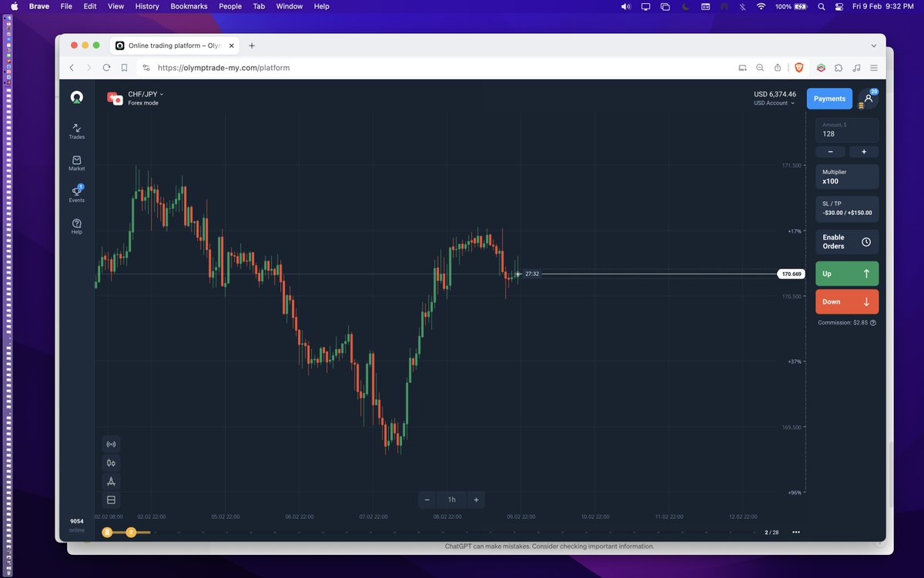The width and height of the screenshot is (924, 578).
Task: Click the USD 6,374.46 balance
Action: coord(775,94)
